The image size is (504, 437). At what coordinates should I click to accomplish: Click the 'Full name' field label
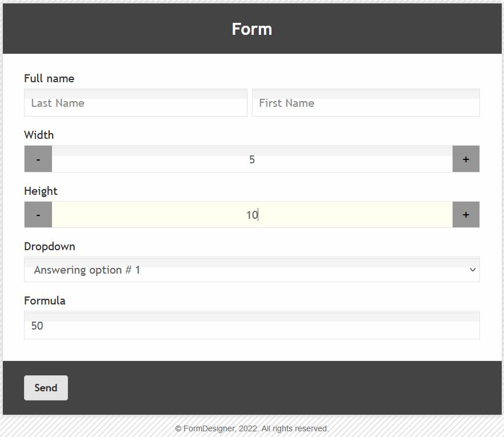click(x=49, y=79)
